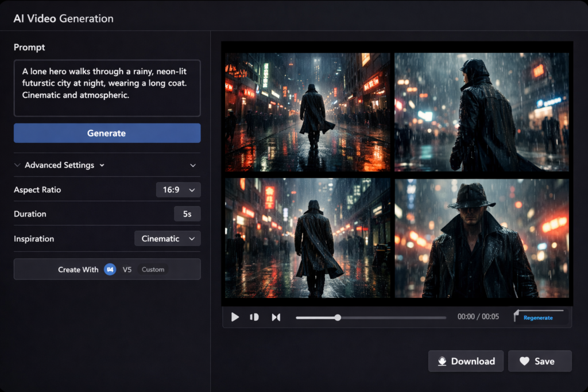
Task: Click the chevron at right of Advanced Settings
Action: pyautogui.click(x=193, y=165)
